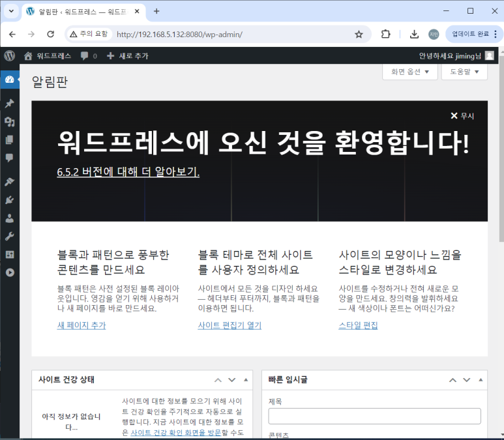
Task: Click the 스타일 편집 link
Action: pyautogui.click(x=358, y=325)
